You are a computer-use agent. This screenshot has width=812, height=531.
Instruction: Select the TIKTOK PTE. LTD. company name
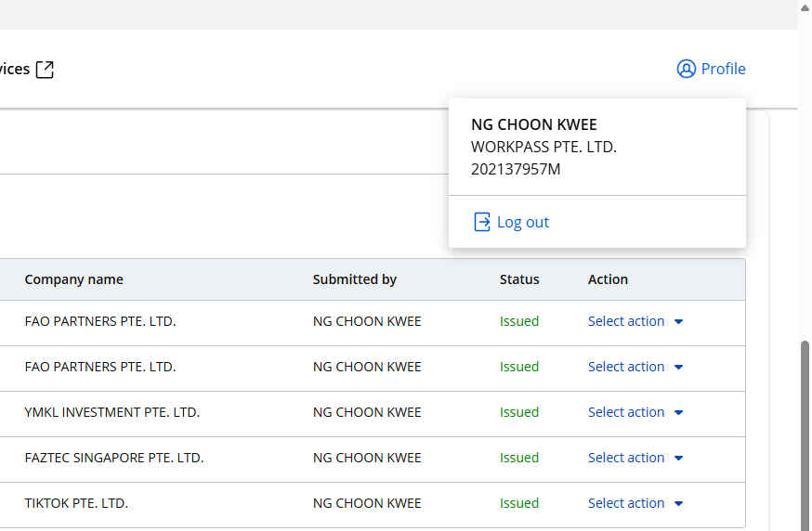click(76, 503)
